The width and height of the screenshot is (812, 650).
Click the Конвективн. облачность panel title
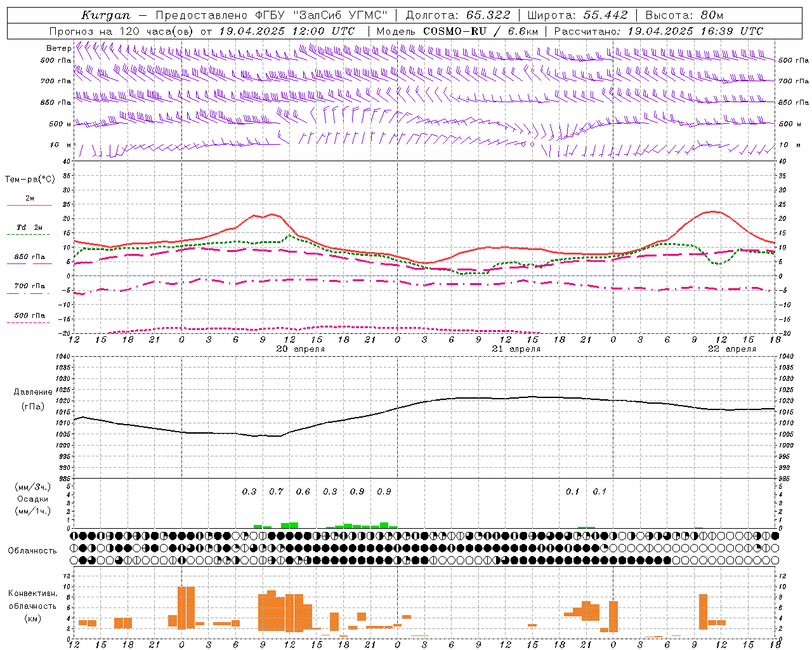pyautogui.click(x=32, y=600)
